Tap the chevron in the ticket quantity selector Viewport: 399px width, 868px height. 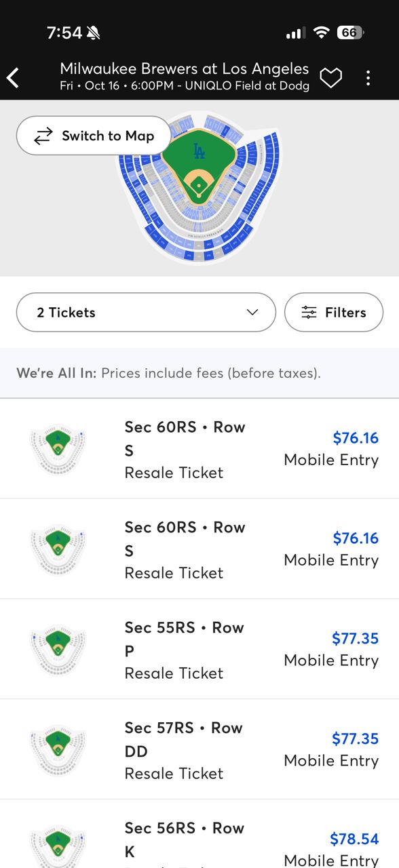click(252, 313)
